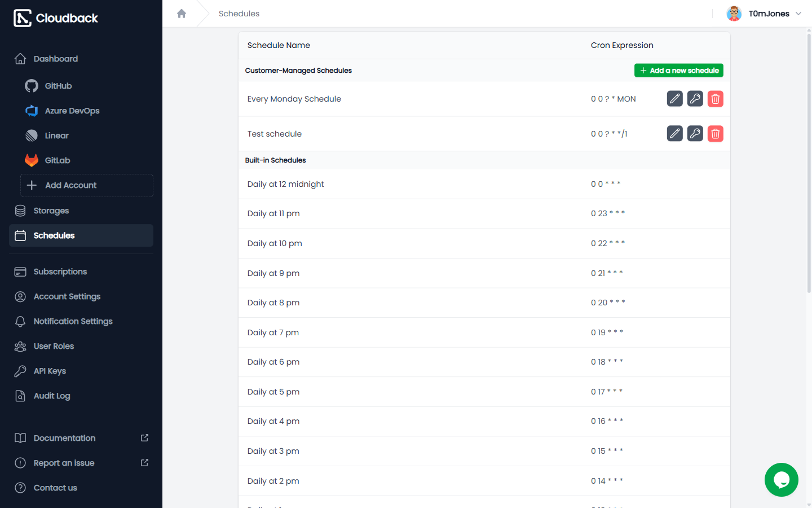View the Audit Log

click(x=81, y=396)
